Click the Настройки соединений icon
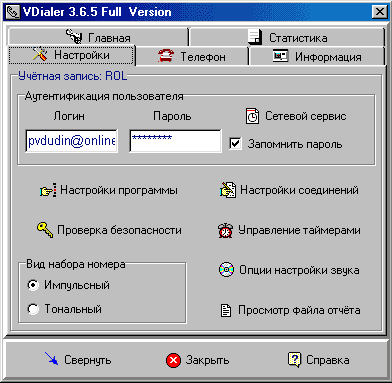This screenshot has width=392, height=383. (x=228, y=190)
